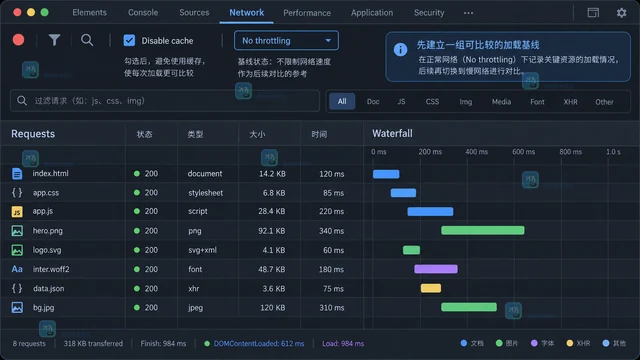Screen dimensions: 640x360
Task: Click the Waterfall column header
Action: [392, 133]
